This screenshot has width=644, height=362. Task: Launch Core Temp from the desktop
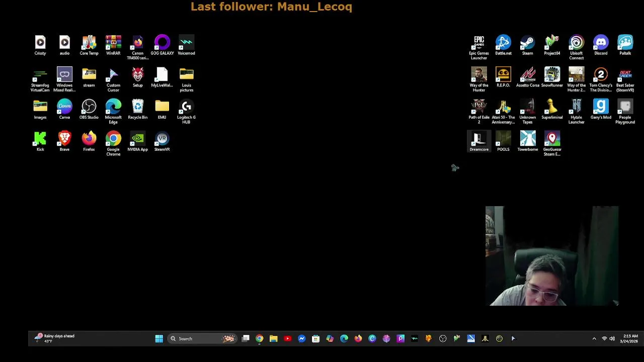[x=89, y=45]
